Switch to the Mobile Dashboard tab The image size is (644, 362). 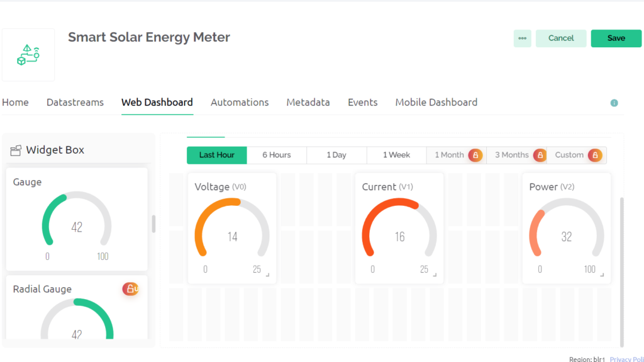click(x=436, y=103)
